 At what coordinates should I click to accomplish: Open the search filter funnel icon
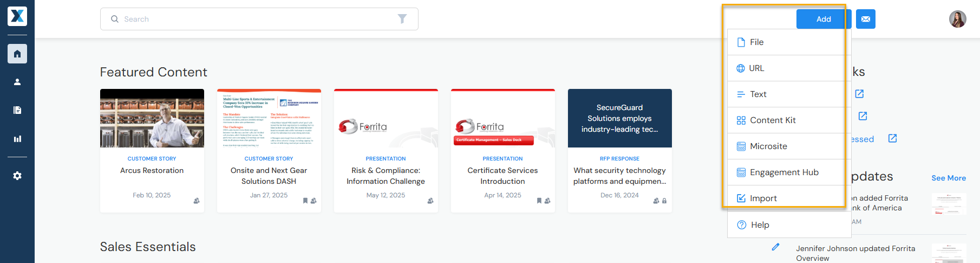(x=402, y=19)
